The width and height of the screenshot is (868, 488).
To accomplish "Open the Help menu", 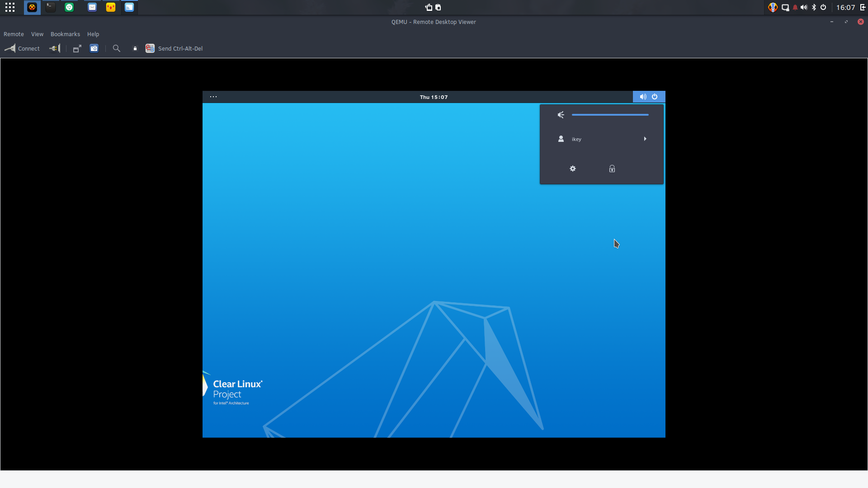I will tap(93, 34).
